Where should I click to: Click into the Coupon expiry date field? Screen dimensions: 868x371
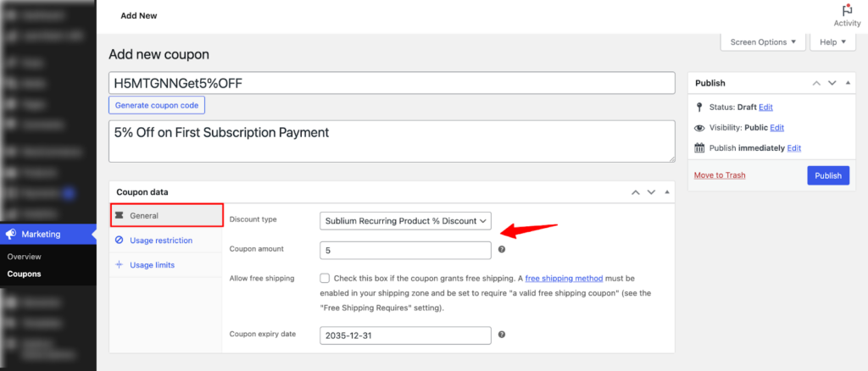coord(406,335)
